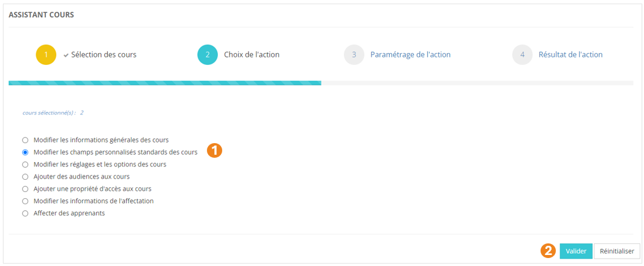
Task: Choose Modifier les réglages et les options
Action: (x=25, y=164)
